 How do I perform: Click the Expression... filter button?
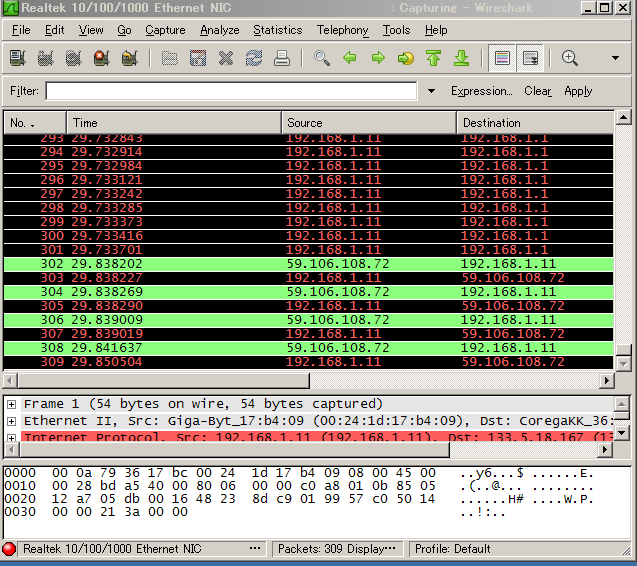pyautogui.click(x=482, y=91)
